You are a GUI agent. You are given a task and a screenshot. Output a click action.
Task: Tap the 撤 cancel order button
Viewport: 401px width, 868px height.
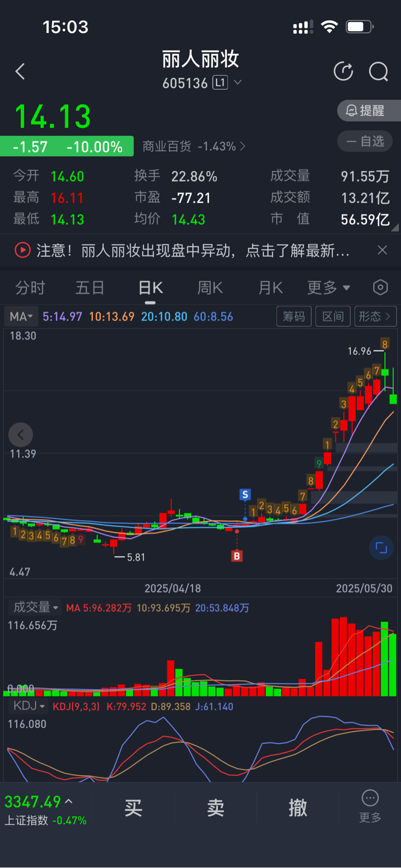click(x=298, y=808)
